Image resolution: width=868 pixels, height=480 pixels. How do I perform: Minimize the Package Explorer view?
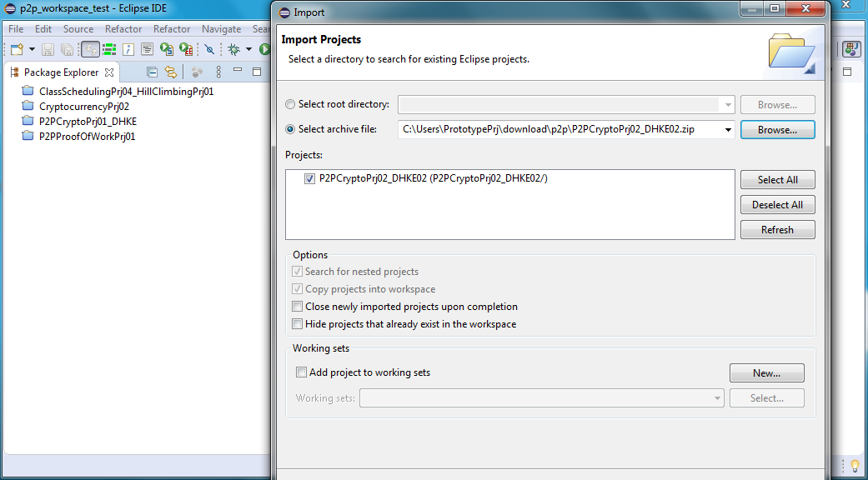pos(238,70)
